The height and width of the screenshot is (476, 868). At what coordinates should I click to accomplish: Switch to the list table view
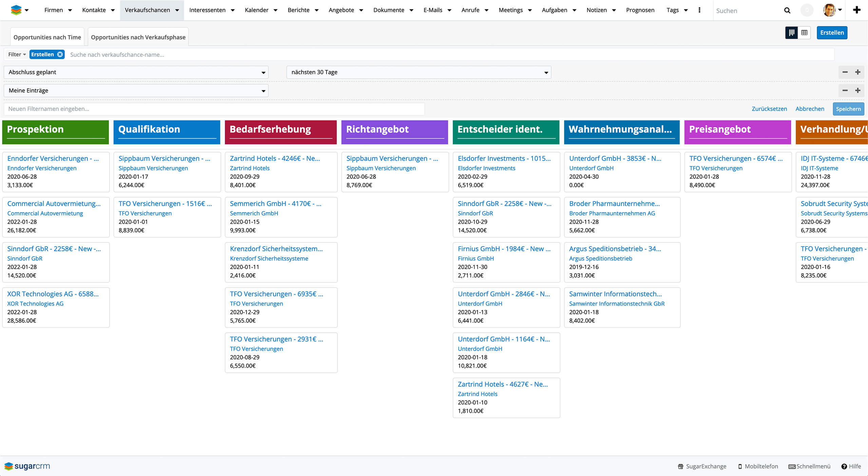click(x=804, y=33)
